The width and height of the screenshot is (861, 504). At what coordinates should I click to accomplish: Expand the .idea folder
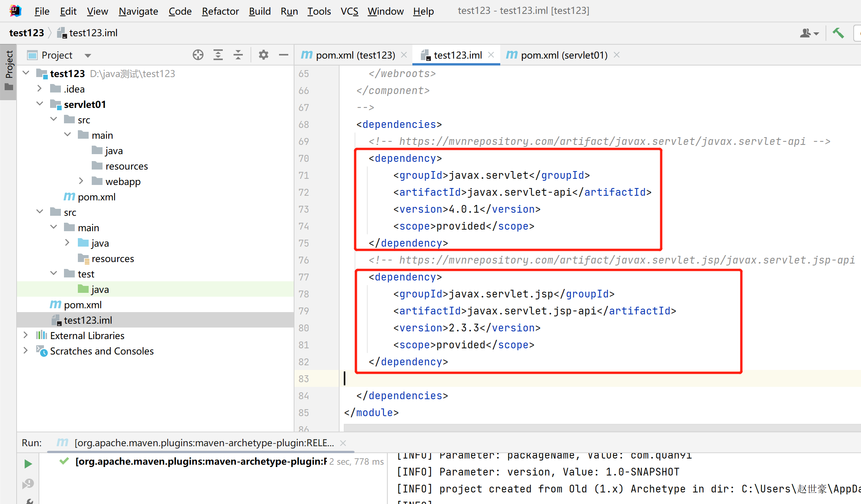[x=39, y=88]
